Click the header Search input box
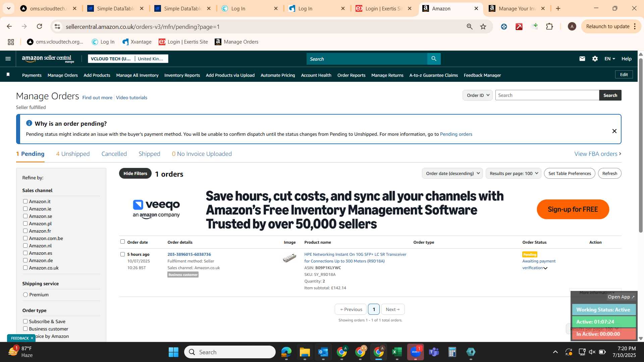This screenshot has width=644, height=362. click(367, 59)
